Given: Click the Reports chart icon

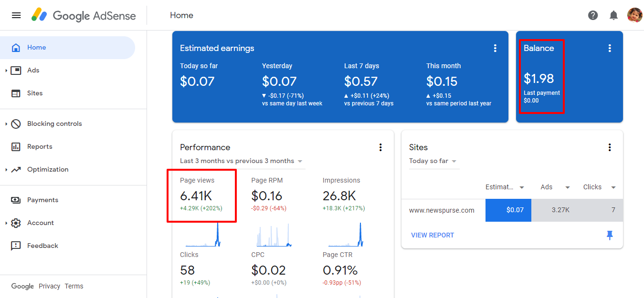Looking at the screenshot, I should 16,147.
